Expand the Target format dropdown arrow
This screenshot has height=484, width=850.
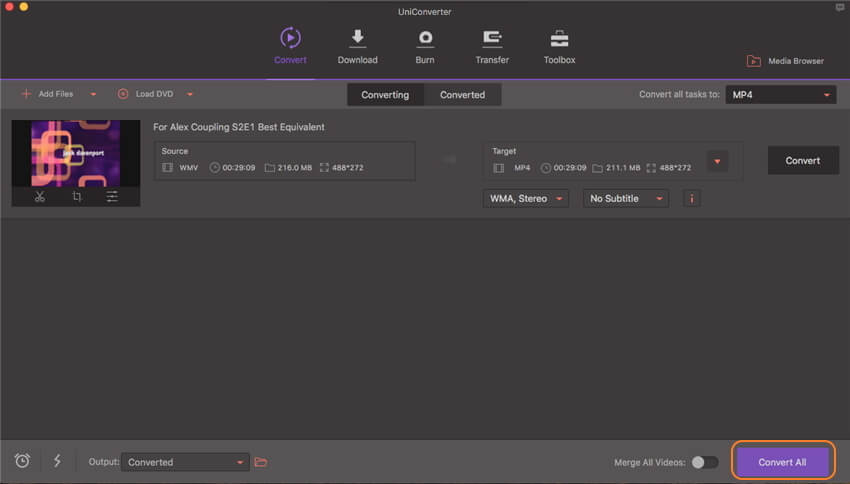(x=717, y=161)
